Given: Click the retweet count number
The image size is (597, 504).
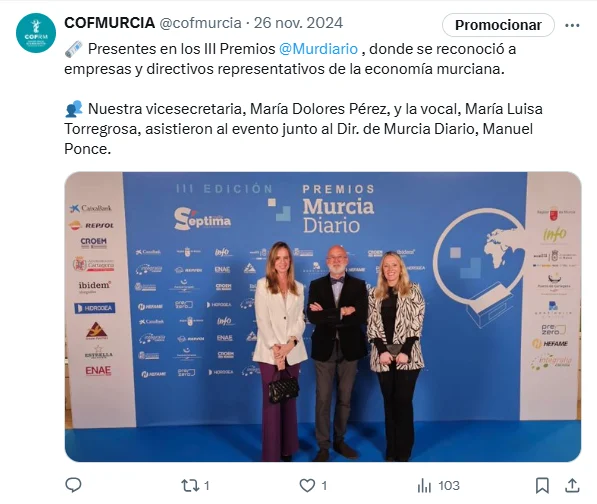Looking at the screenshot, I should (x=207, y=486).
